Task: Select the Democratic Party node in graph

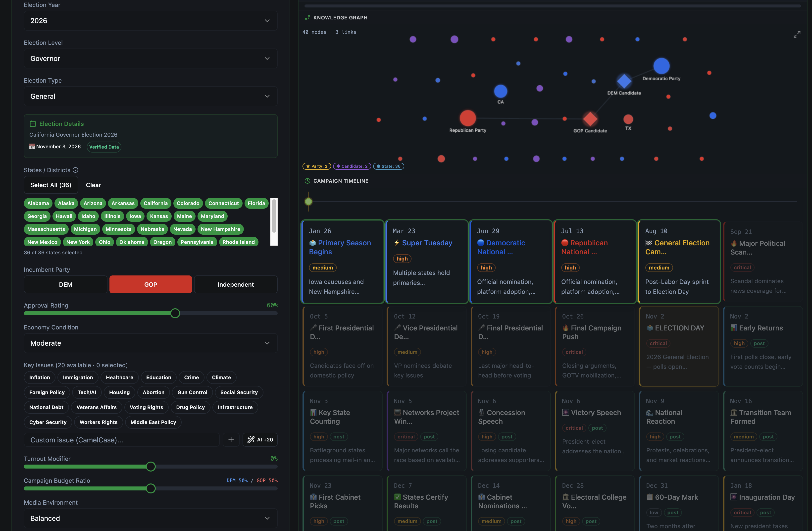Action: point(661,66)
